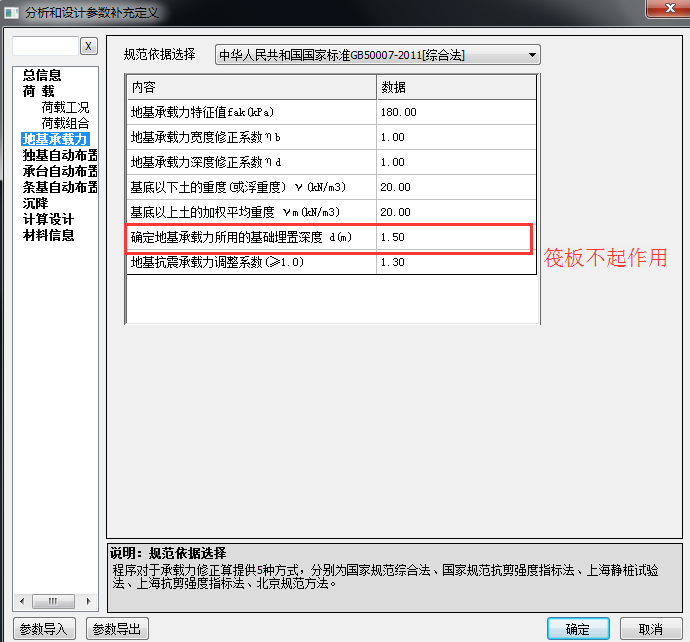690x642 pixels.
Task: Open the 规范依据选择 dropdown
Action: [x=378, y=54]
